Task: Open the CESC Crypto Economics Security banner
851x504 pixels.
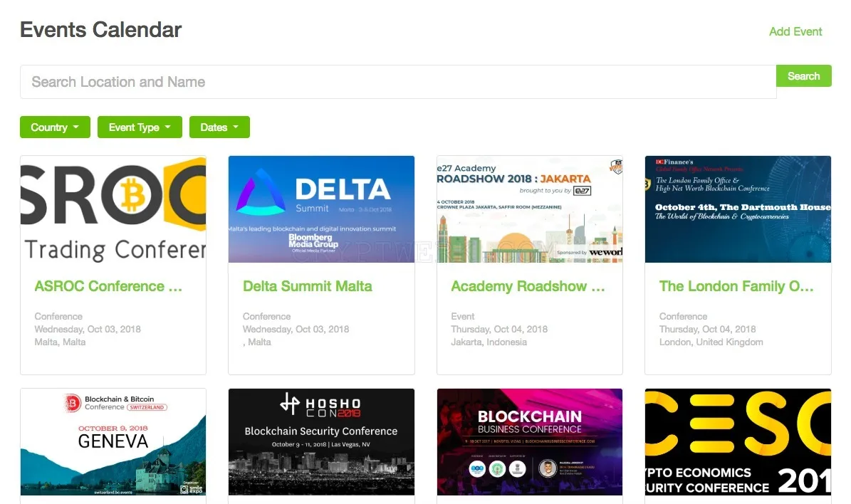Action: pos(738,441)
